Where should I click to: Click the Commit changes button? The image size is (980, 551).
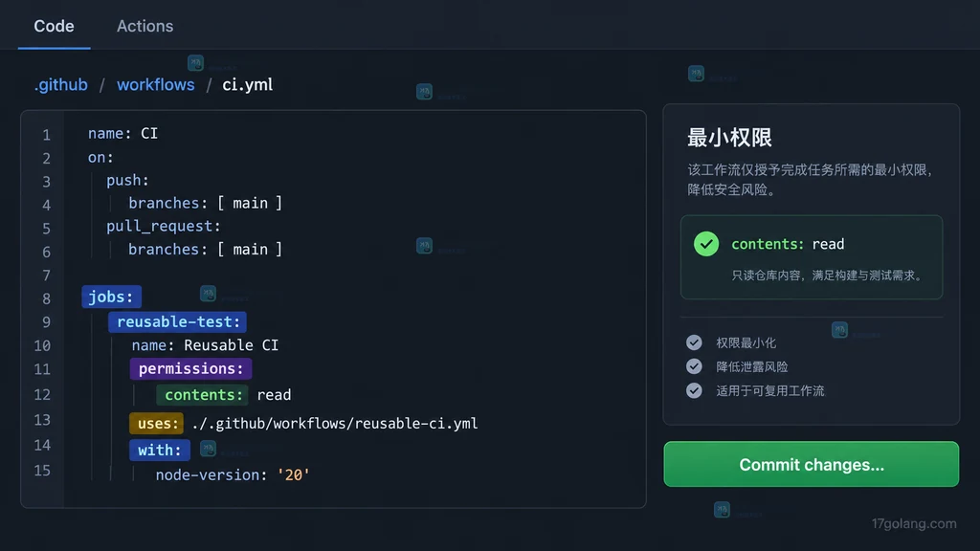tap(812, 464)
